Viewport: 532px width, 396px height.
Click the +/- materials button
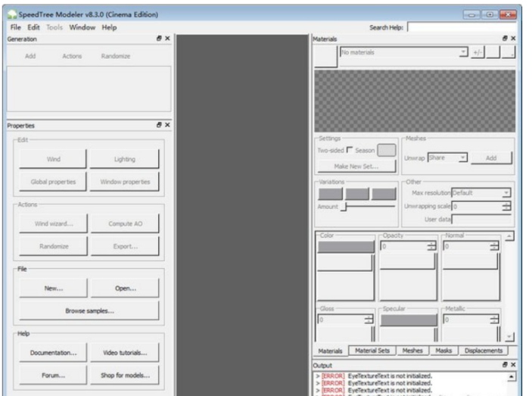coord(478,52)
